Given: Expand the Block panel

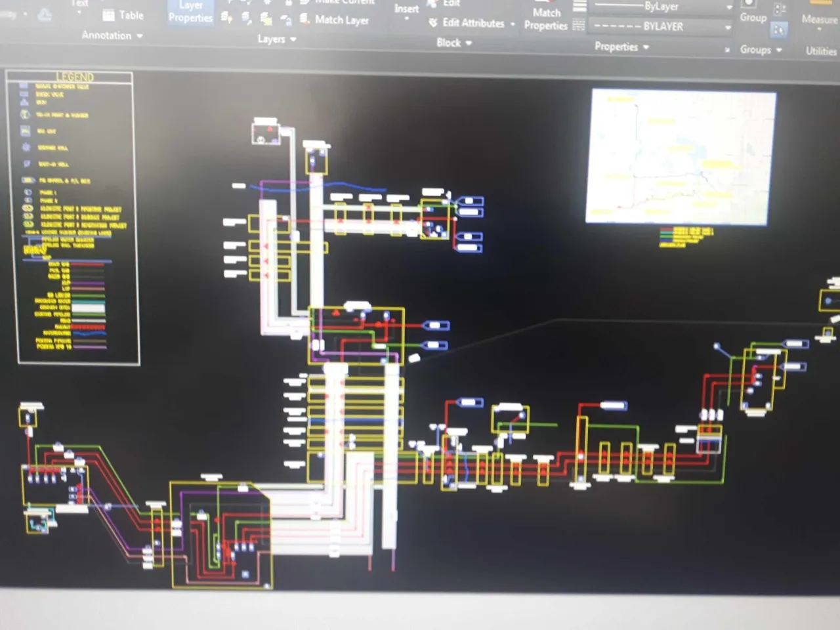Looking at the screenshot, I should (454, 43).
